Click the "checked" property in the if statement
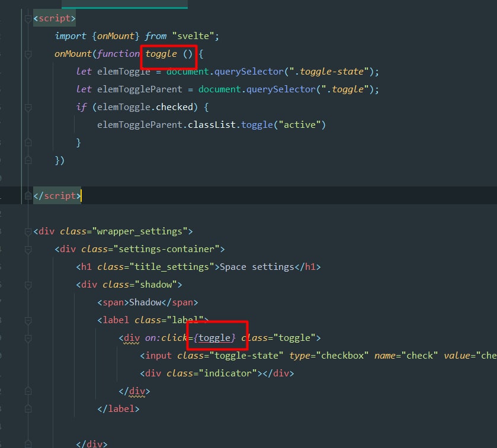 pyautogui.click(x=174, y=107)
